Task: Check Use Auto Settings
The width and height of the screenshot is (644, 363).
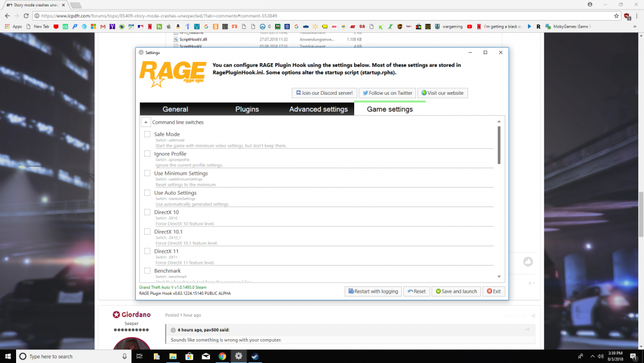Action: pyautogui.click(x=147, y=192)
